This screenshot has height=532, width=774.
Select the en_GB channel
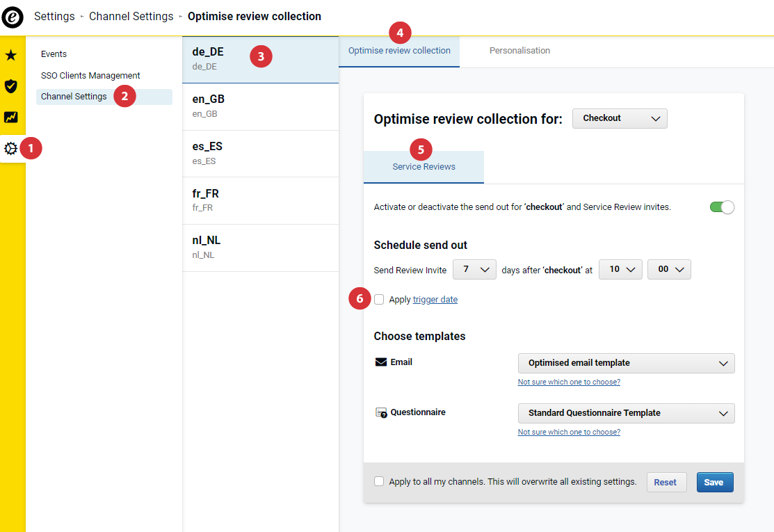coord(261,106)
